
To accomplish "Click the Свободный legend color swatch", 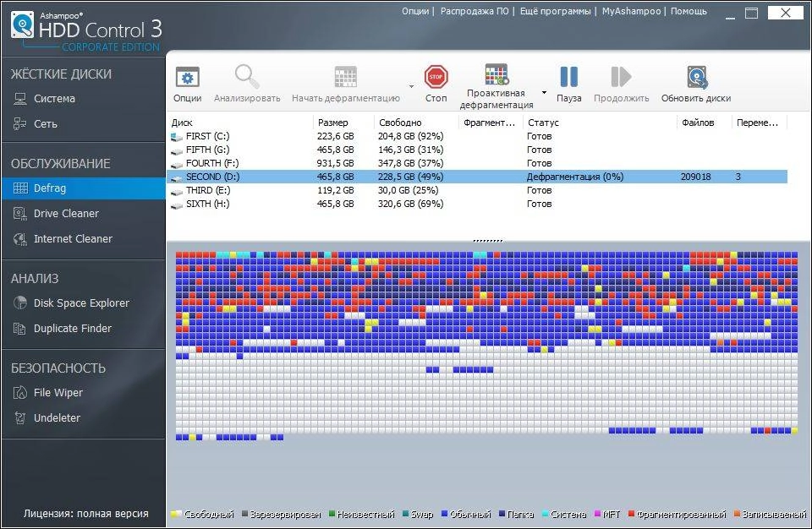I will coord(176,514).
